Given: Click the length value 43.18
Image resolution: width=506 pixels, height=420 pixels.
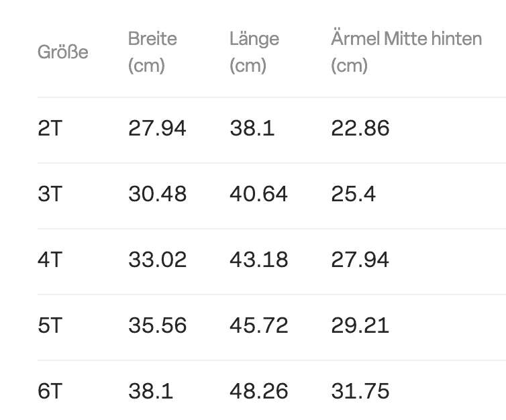Looking at the screenshot, I should (258, 260).
